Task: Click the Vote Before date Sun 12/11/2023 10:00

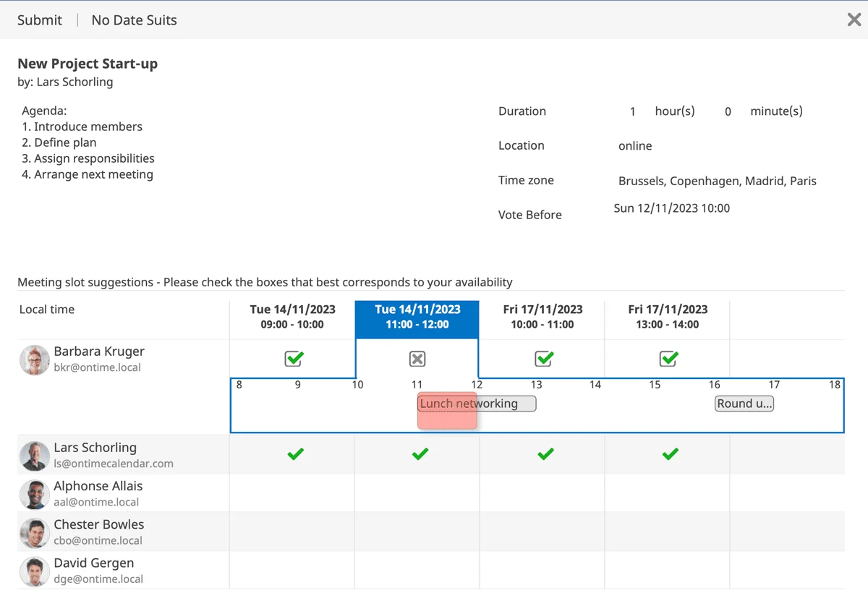Action: [x=672, y=208]
